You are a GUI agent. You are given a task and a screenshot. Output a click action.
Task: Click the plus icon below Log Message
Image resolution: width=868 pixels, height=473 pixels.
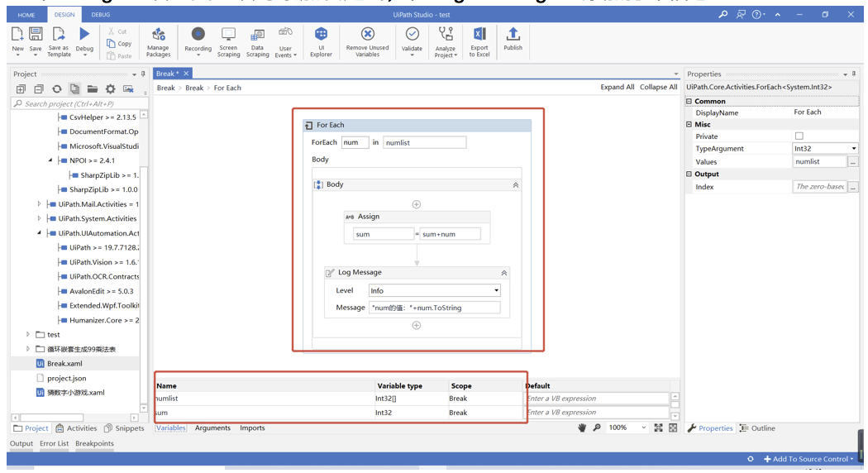tap(417, 325)
